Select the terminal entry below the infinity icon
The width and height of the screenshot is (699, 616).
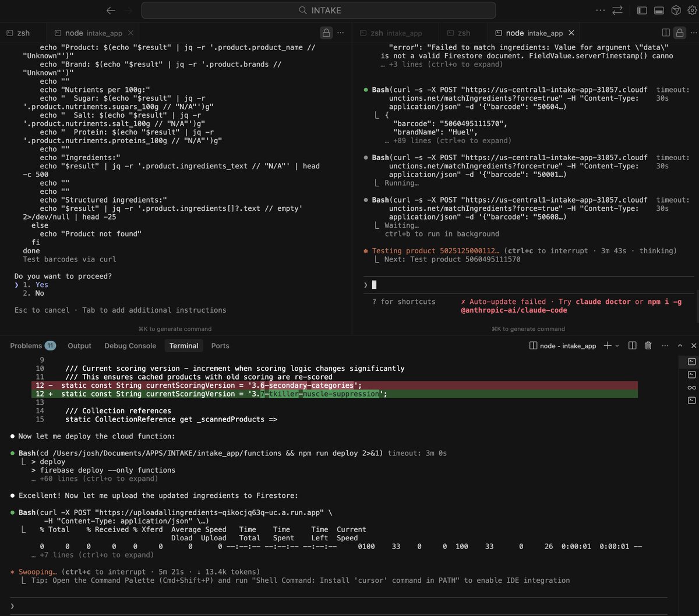pos(691,401)
